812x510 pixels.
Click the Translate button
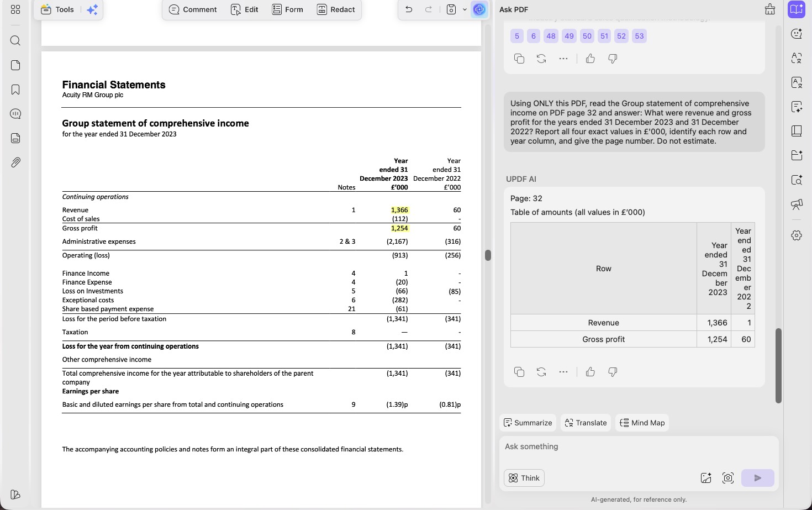pos(586,423)
